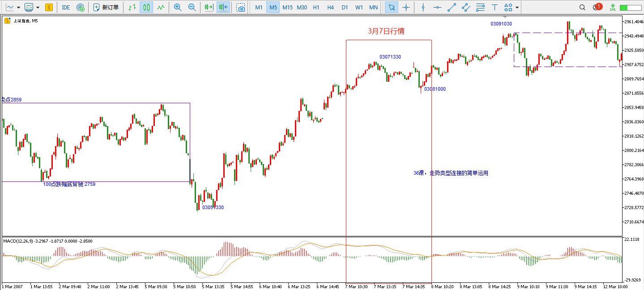The height and width of the screenshot is (290, 644).
Task: Take a chart screenshot with camera icon
Action: coord(241,7)
